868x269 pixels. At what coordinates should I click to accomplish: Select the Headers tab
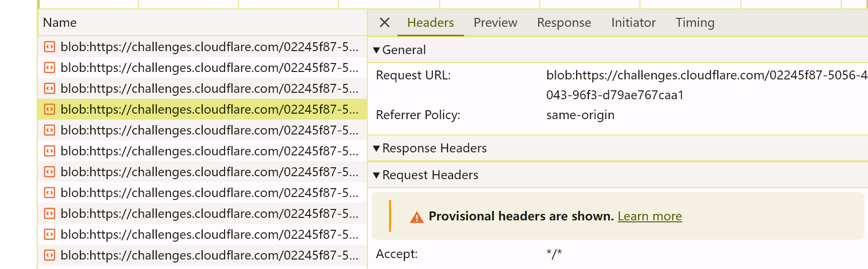(x=430, y=22)
